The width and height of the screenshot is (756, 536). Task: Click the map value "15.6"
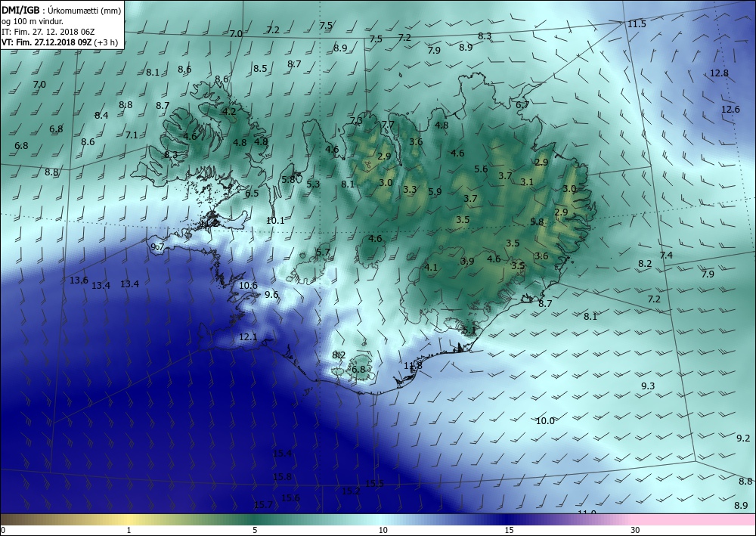pos(290,498)
